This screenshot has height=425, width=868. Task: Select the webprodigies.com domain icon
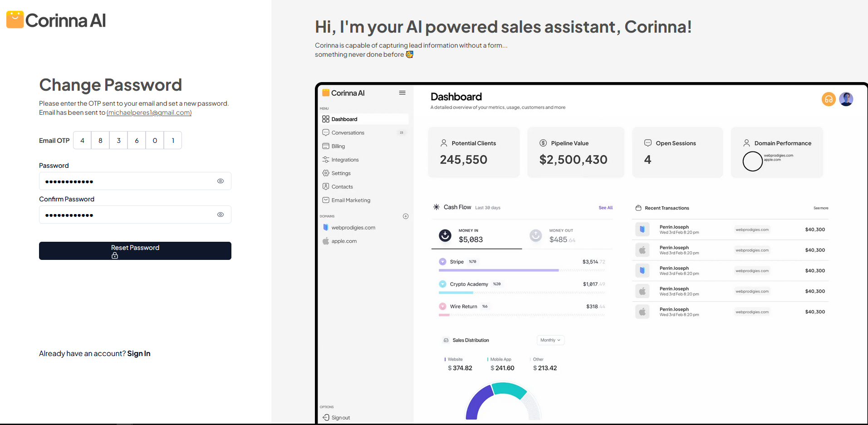tap(326, 227)
